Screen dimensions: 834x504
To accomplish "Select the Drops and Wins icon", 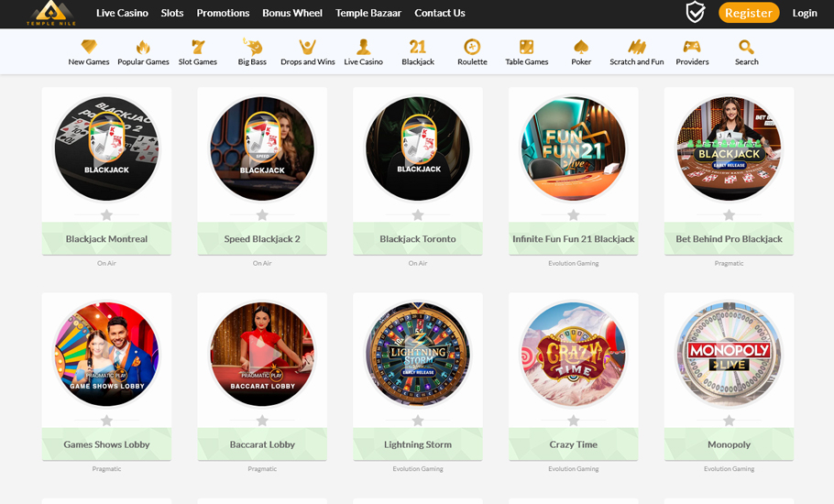I will (307, 47).
